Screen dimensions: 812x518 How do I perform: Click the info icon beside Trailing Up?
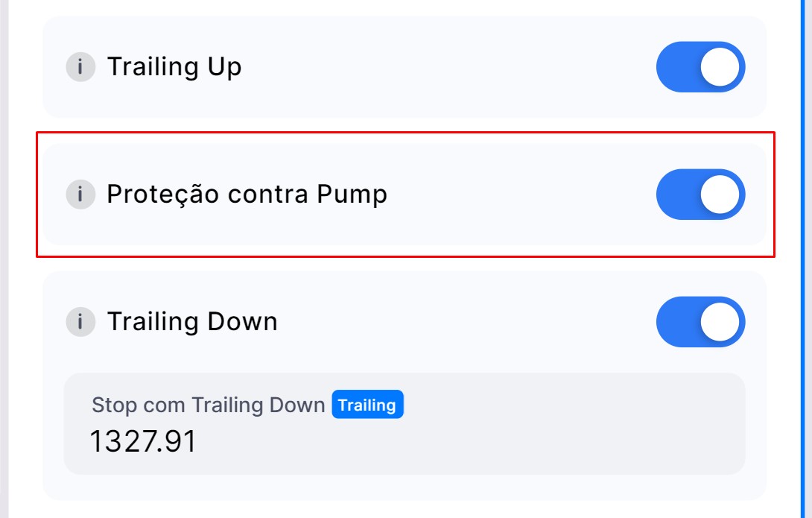tap(80, 67)
